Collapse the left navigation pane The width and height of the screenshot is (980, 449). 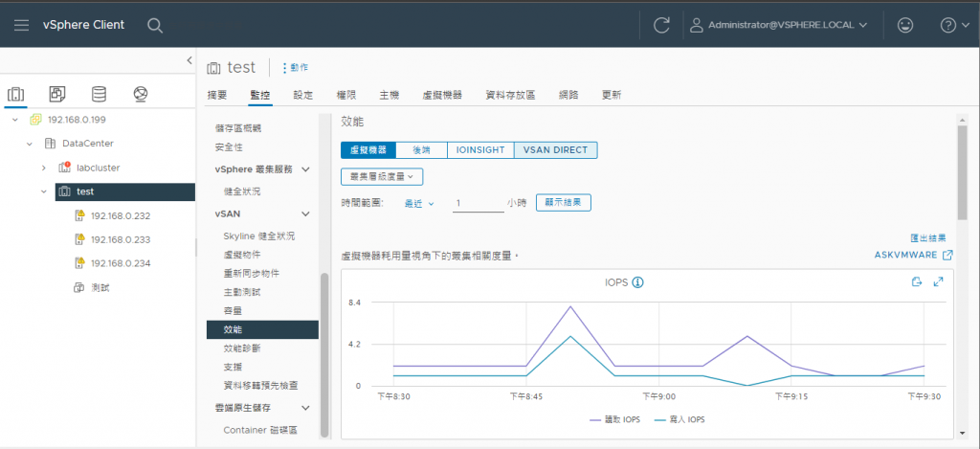pyautogui.click(x=189, y=60)
